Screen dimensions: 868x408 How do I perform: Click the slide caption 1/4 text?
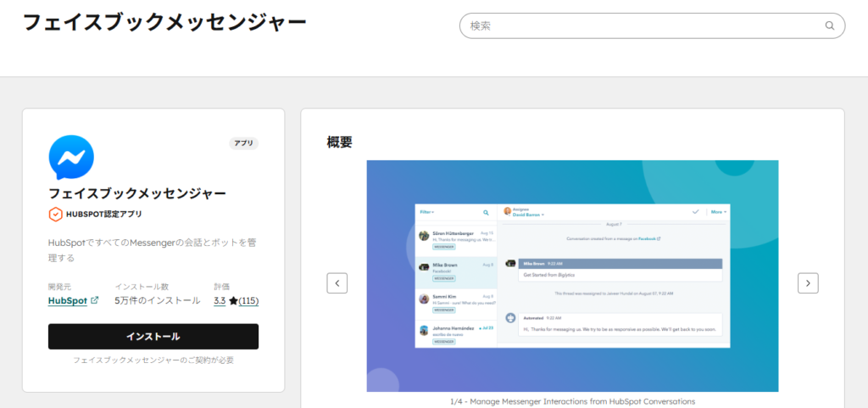coord(572,401)
